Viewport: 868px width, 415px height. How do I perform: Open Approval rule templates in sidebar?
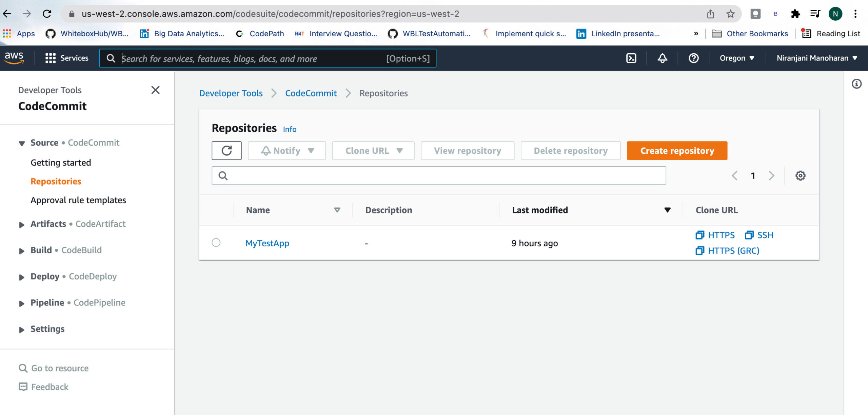78,200
